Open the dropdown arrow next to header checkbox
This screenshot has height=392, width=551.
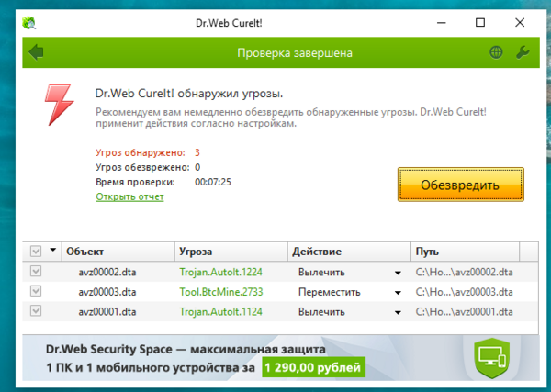tap(52, 250)
